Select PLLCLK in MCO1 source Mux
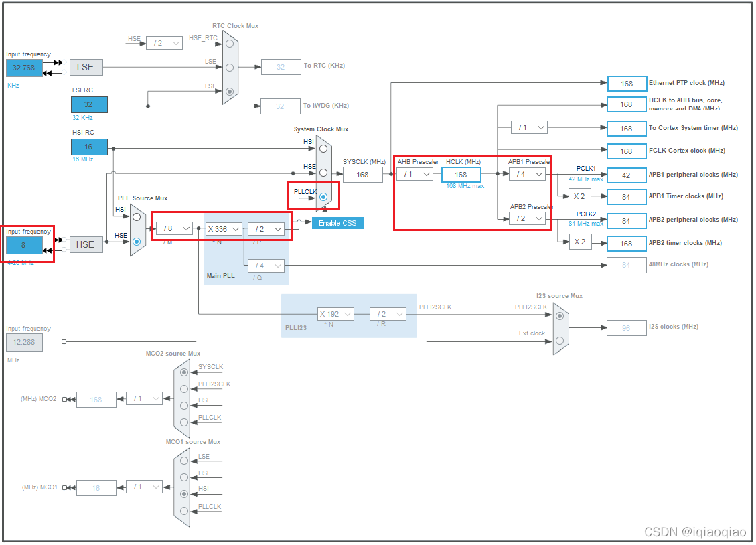 (184, 511)
